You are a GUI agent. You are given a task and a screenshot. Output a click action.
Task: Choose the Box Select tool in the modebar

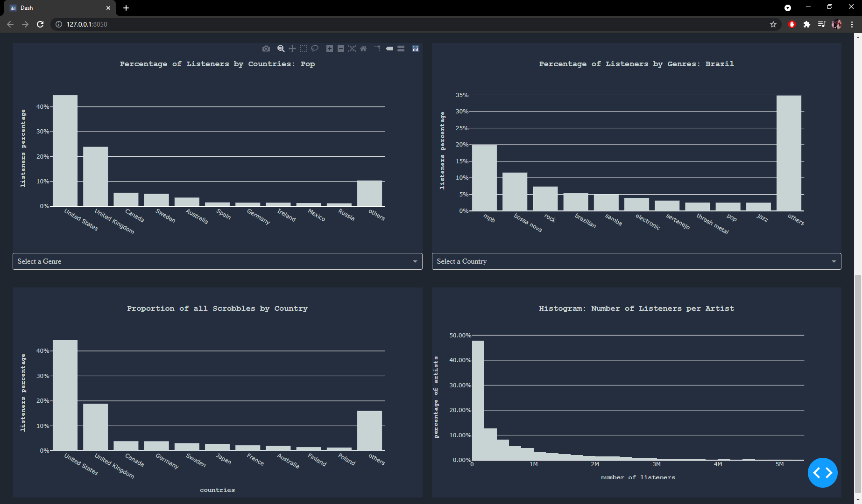tap(304, 49)
